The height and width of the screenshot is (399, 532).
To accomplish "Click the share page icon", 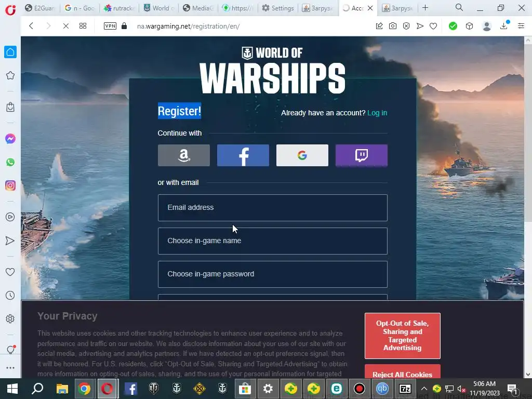I will 379,26.
